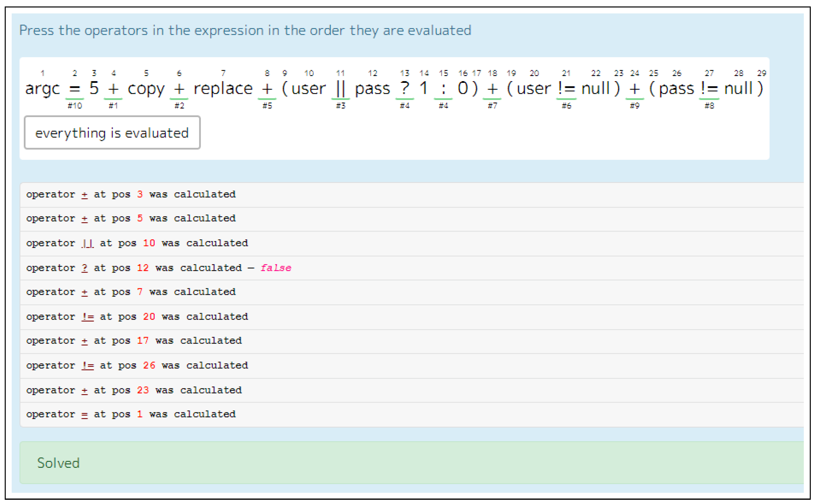Click the + operator between 5 and copy
Screen dimensions: 816x504
(x=113, y=89)
